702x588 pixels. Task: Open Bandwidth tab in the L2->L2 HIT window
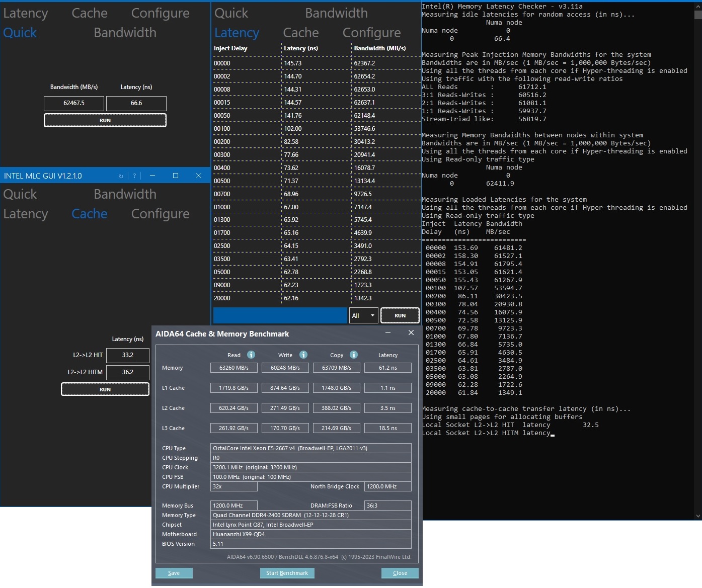(x=125, y=194)
